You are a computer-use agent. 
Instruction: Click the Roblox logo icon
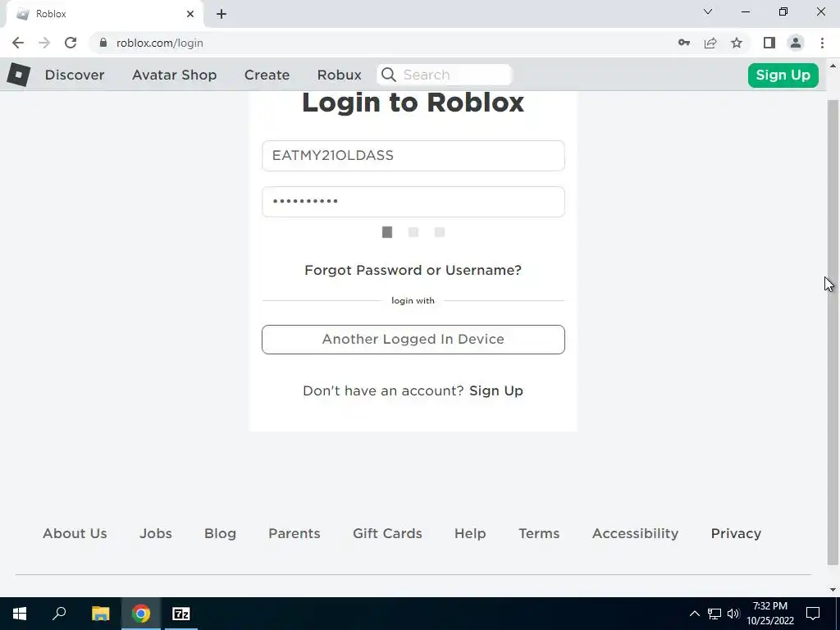point(19,75)
